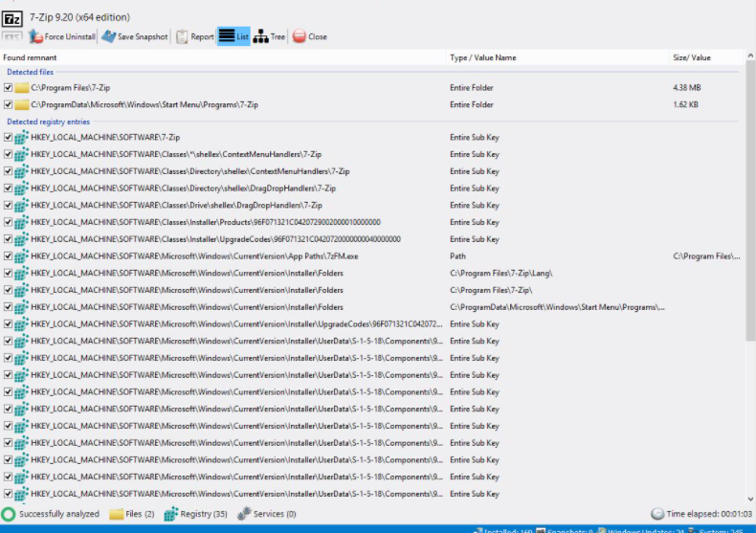
Task: Select Microsoft\...\Installer\UpgradeCodes\96F071321C042072... row
Action: 236,324
